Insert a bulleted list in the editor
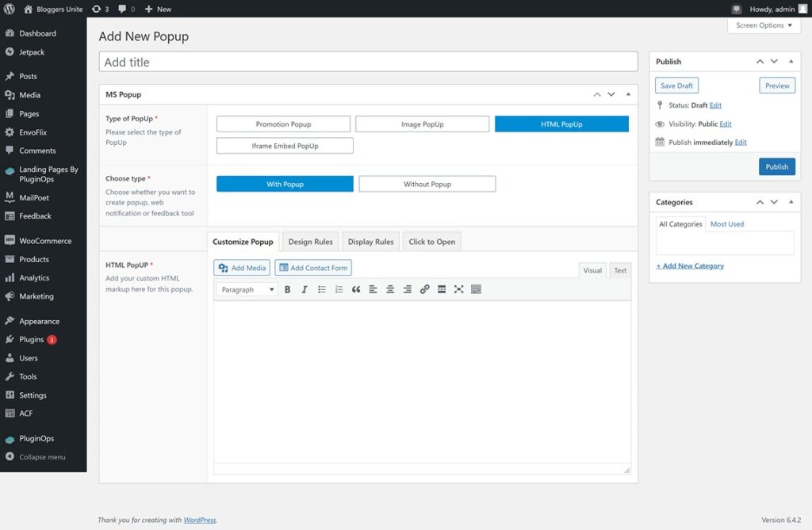The image size is (812, 530). click(322, 288)
